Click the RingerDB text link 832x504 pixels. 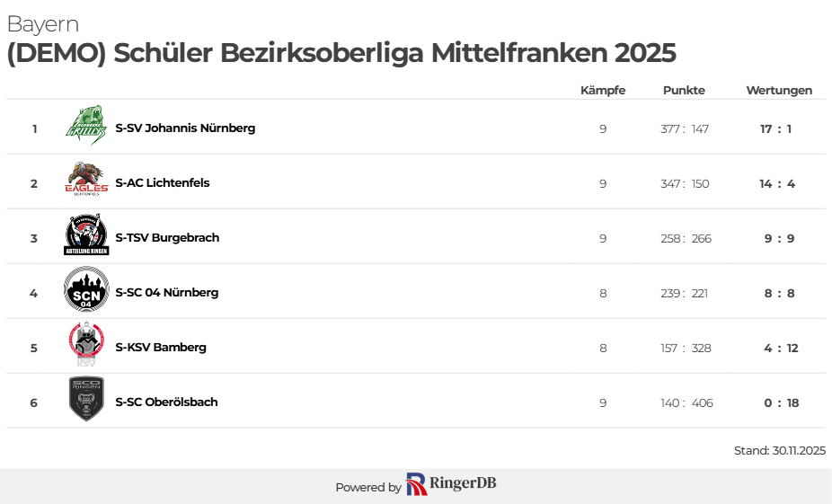click(464, 484)
